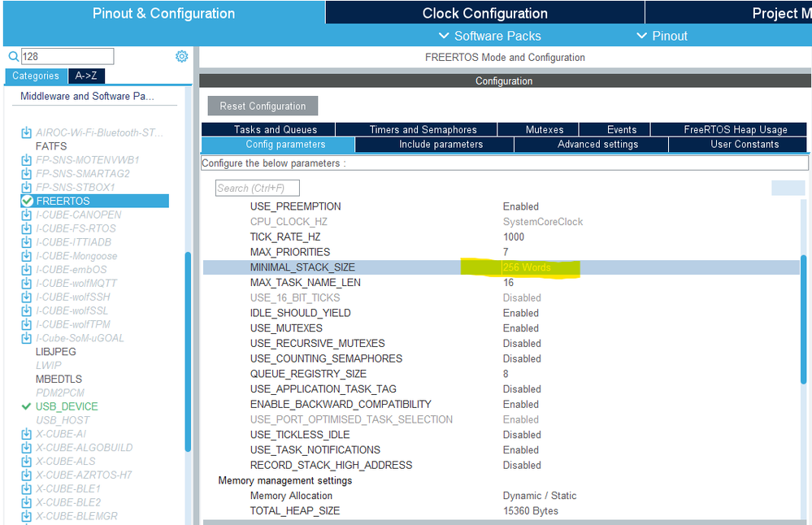The height and width of the screenshot is (525, 812).
Task: Open the Pinout & Configuration tab
Action: [x=163, y=13]
